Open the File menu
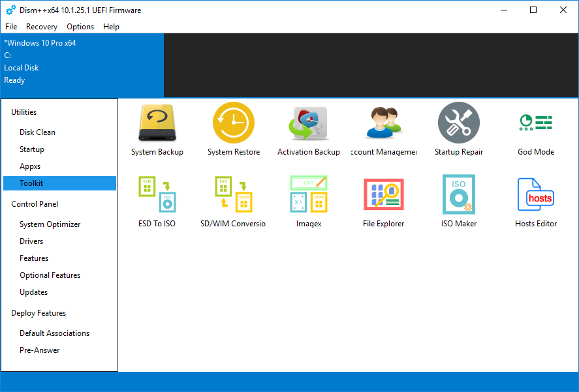This screenshot has height=392, width=579. (10, 27)
